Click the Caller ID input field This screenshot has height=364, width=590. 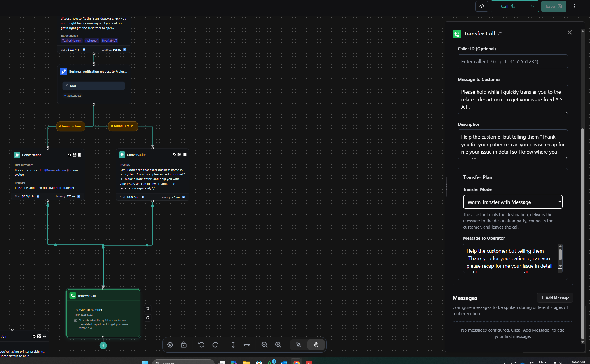coord(512,62)
